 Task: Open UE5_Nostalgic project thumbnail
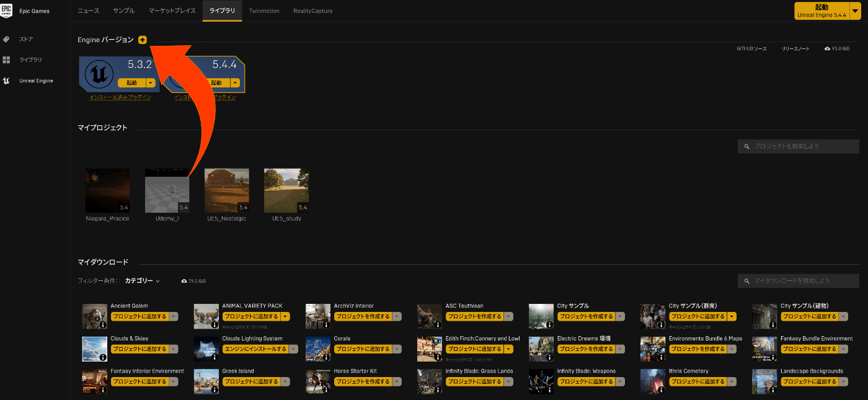click(227, 190)
